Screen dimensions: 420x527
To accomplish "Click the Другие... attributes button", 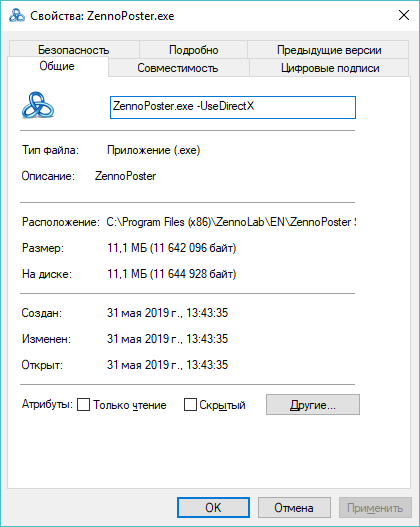I will [x=313, y=405].
